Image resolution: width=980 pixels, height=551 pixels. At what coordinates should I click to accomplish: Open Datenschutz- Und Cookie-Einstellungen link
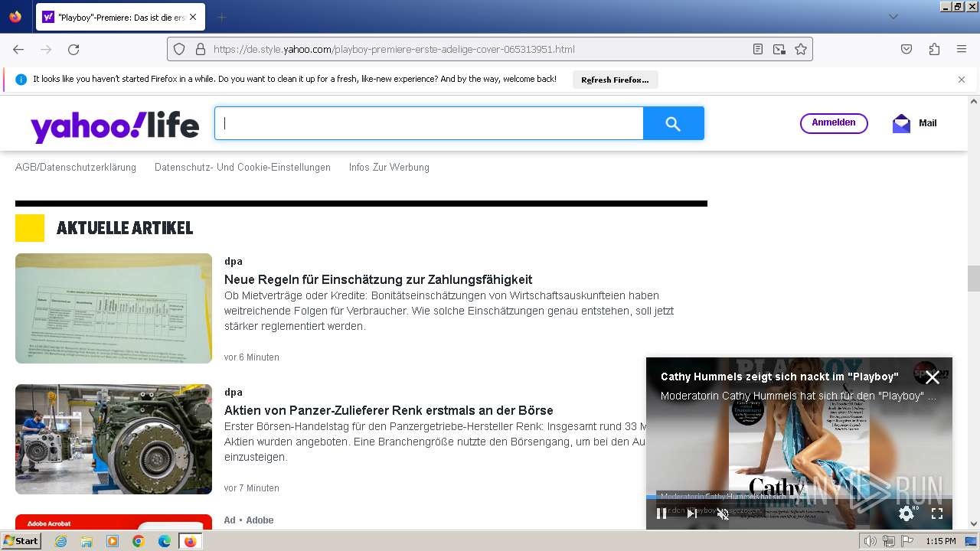(243, 167)
